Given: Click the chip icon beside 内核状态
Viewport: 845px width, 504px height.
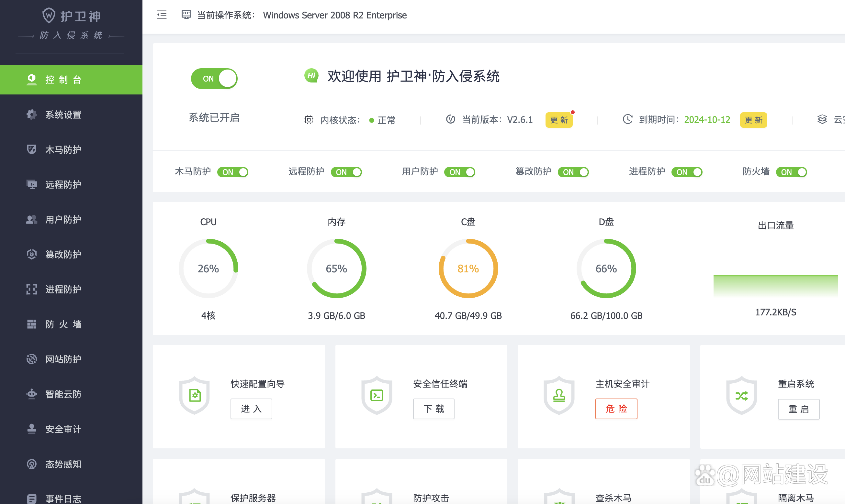Looking at the screenshot, I should [x=309, y=120].
